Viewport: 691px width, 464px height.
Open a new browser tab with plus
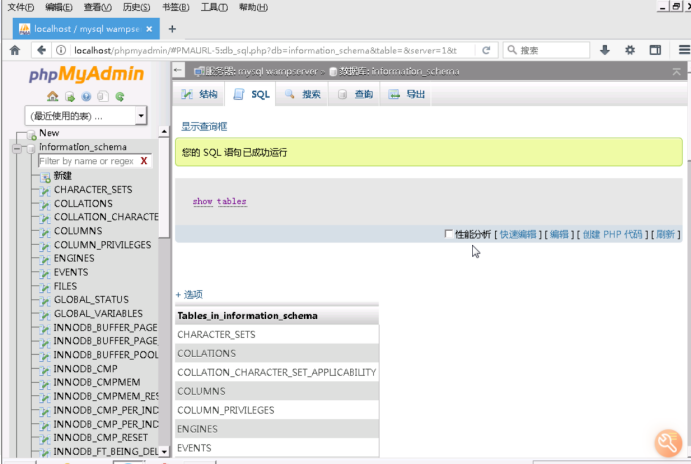pyautogui.click(x=172, y=29)
